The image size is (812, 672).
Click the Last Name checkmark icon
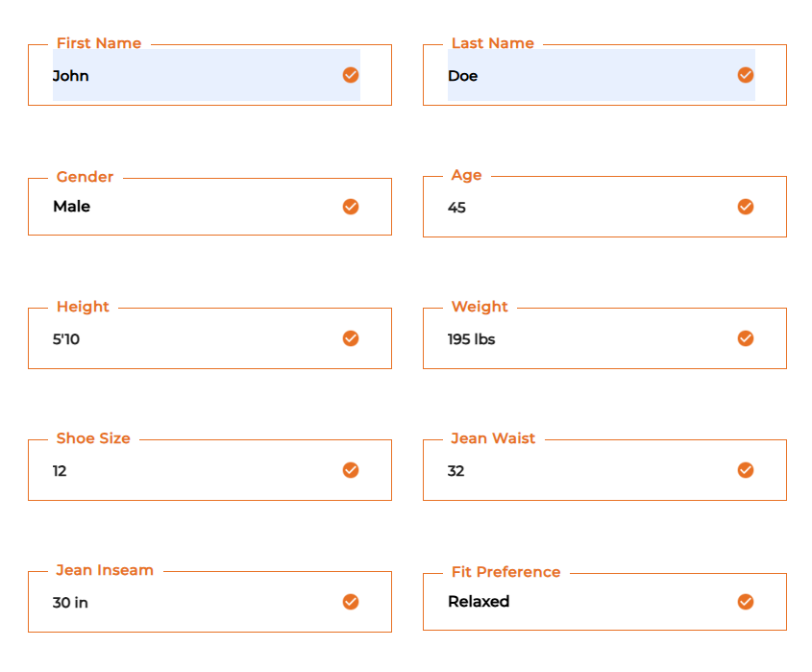point(746,75)
